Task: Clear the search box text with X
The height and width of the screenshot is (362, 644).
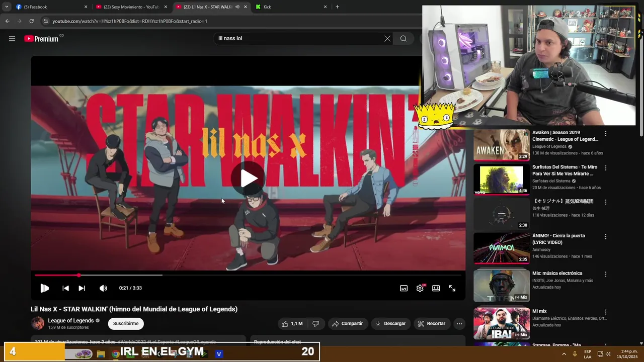Action: pos(387,38)
